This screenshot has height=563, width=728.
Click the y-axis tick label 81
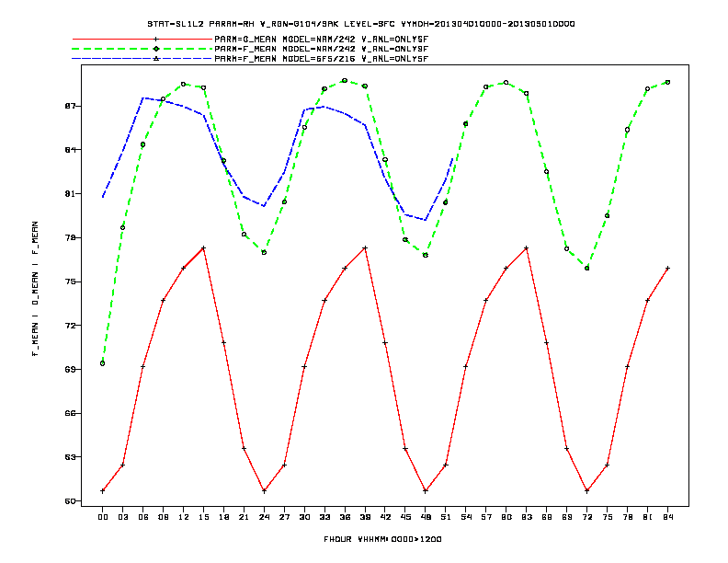70,194
